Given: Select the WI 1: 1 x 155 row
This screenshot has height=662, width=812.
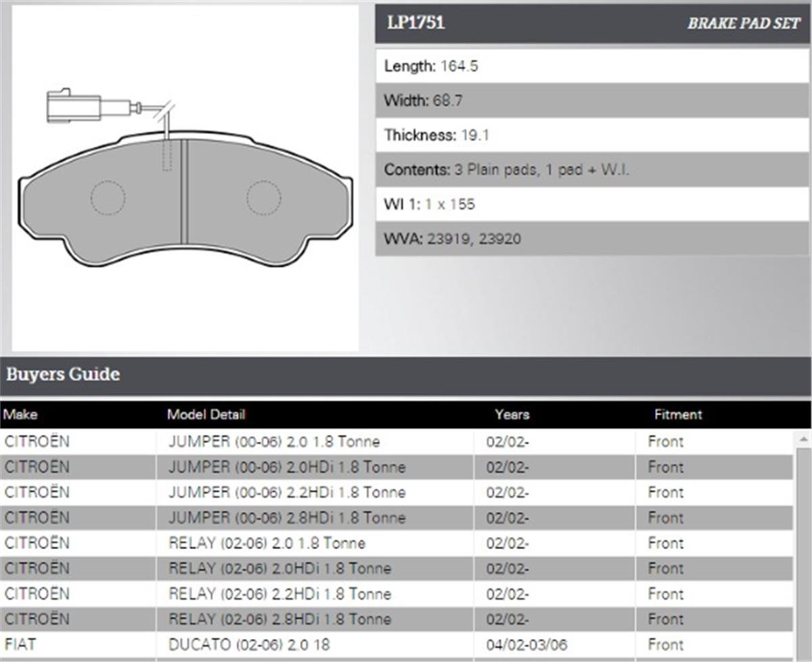Looking at the screenshot, I should pyautogui.click(x=592, y=204).
